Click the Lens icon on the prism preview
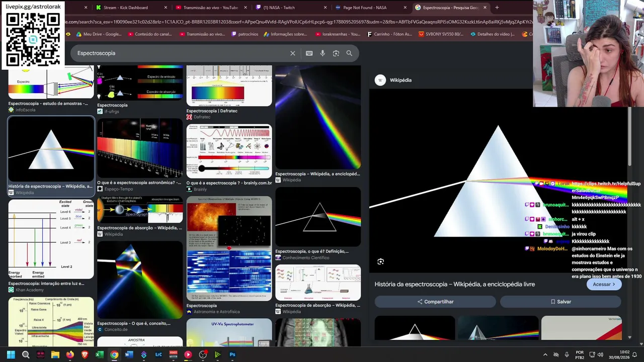644x362 pixels. click(x=381, y=261)
